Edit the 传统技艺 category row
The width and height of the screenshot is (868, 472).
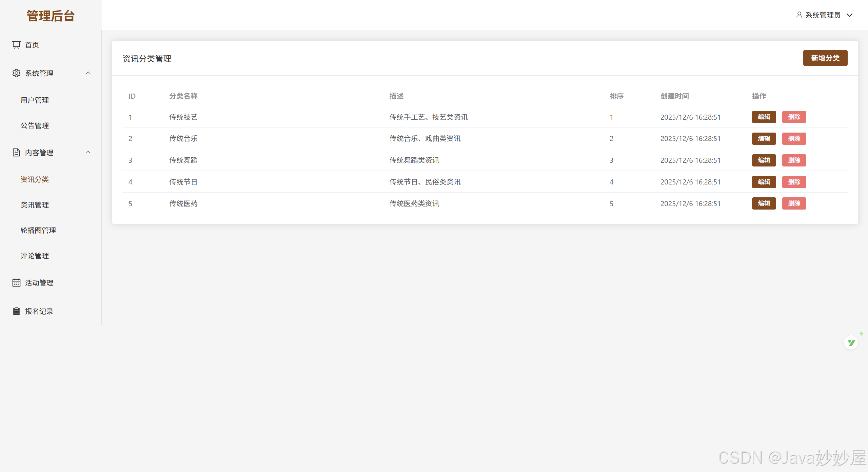[764, 117]
